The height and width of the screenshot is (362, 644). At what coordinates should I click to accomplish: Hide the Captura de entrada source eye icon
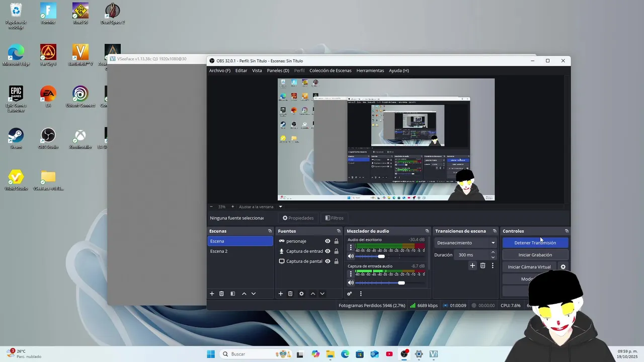click(328, 251)
